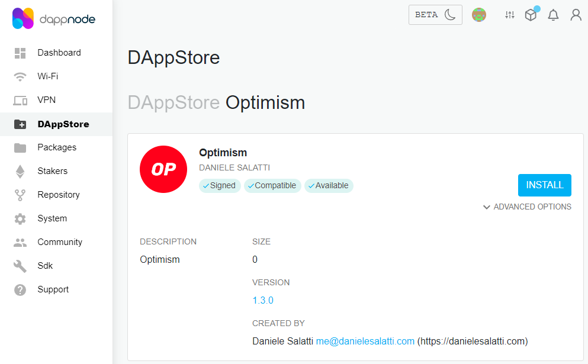Go to Dashboard in the sidebar
Image resolution: width=588 pixels, height=364 pixels.
point(56,53)
